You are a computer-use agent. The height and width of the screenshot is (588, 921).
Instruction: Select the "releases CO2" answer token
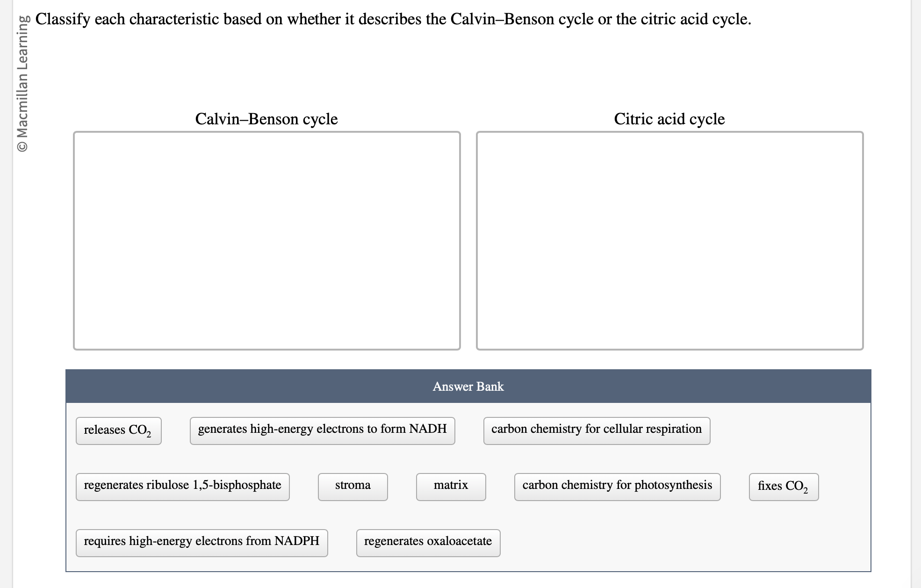click(118, 430)
